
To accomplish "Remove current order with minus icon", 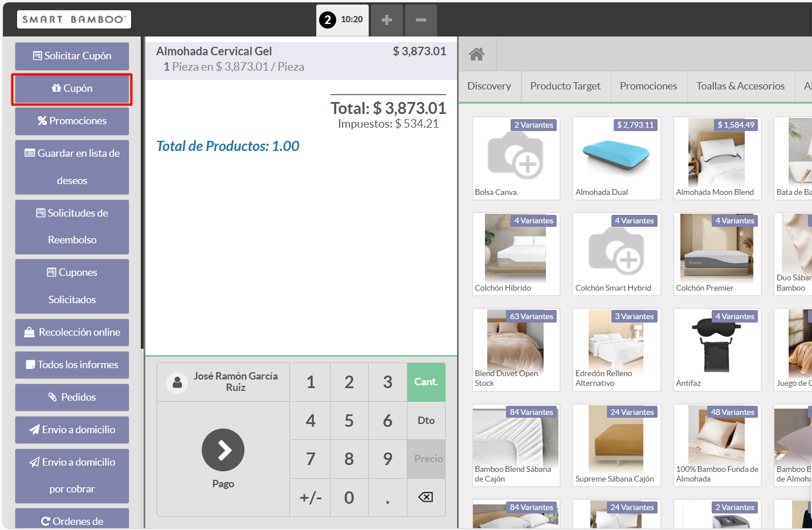I will tap(421, 20).
